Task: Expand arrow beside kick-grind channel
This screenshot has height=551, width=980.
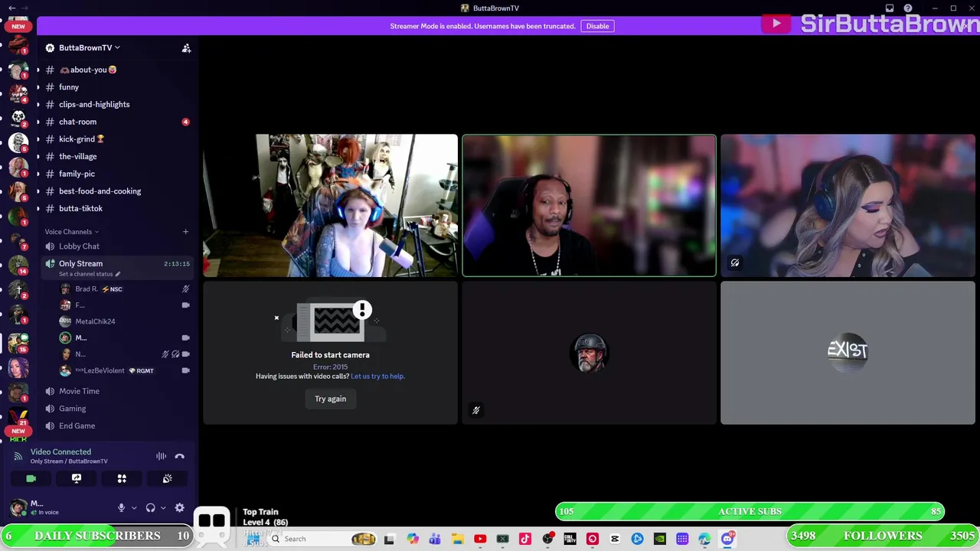Action: click(38, 139)
